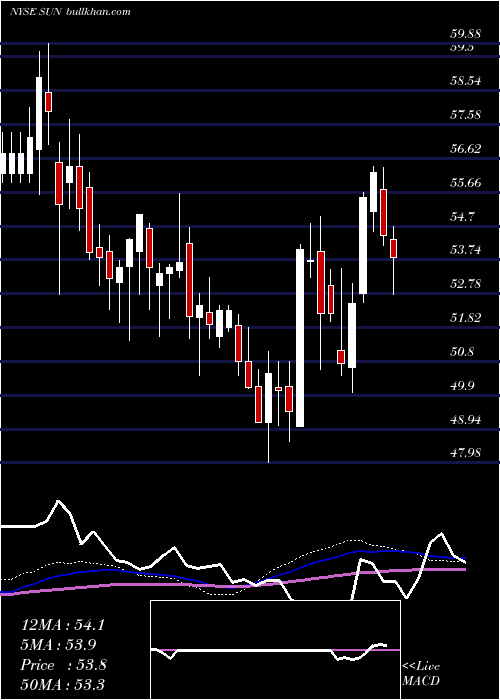Select the 47.98 price axis label
This screenshot has width=500, height=700.
point(465,453)
